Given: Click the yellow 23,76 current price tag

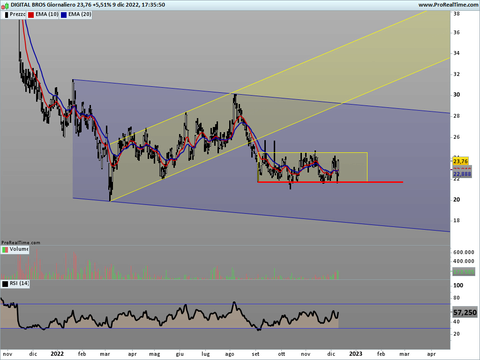Looking at the screenshot, I should pyautogui.click(x=460, y=162).
